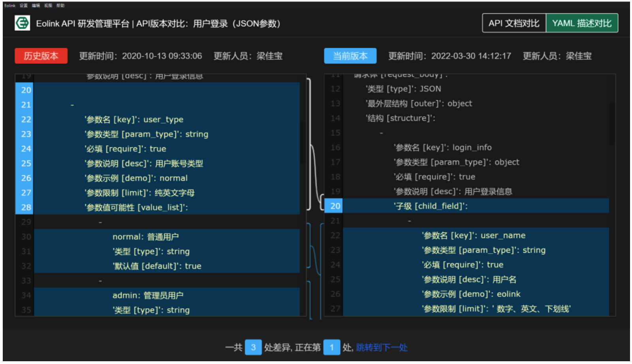632x364 pixels.
Task: Select highlighted '子级 [child_field]' line 20
Action: point(431,206)
